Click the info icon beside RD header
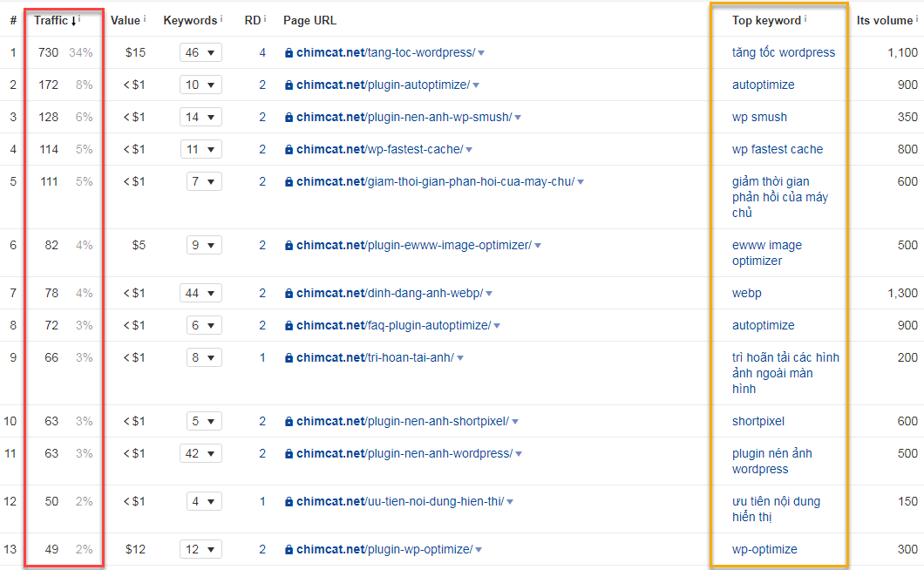 [265, 18]
